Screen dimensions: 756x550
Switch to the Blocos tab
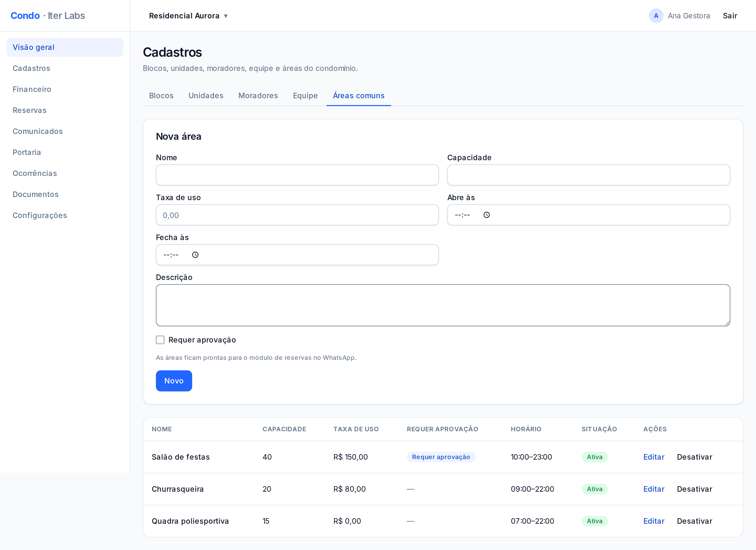coord(161,96)
